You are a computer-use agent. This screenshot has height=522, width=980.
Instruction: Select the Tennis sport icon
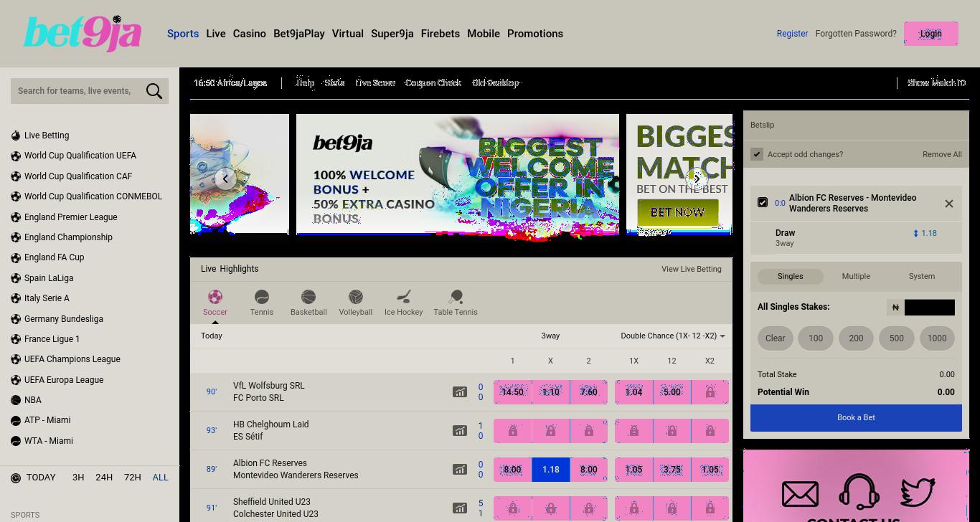click(x=262, y=297)
